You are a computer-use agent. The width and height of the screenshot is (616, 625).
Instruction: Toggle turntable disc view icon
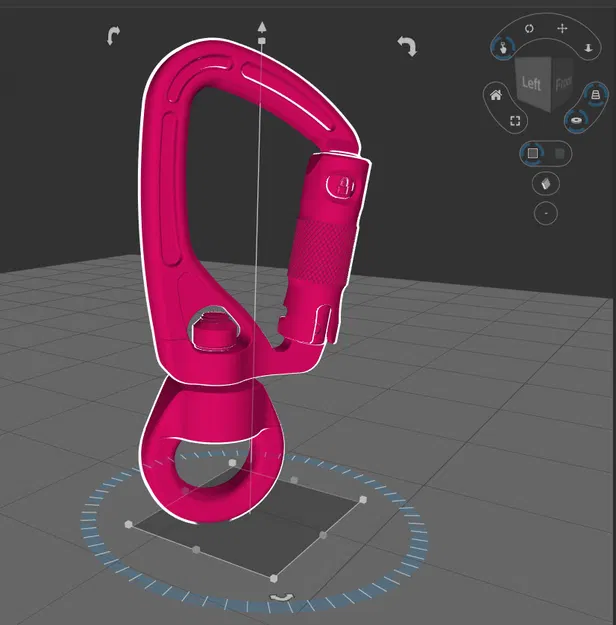[576, 120]
